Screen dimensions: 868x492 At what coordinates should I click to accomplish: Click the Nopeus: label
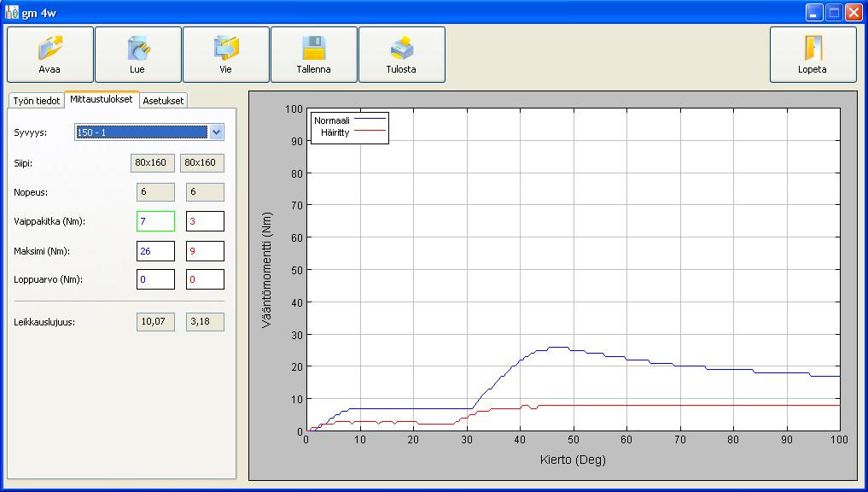point(31,193)
